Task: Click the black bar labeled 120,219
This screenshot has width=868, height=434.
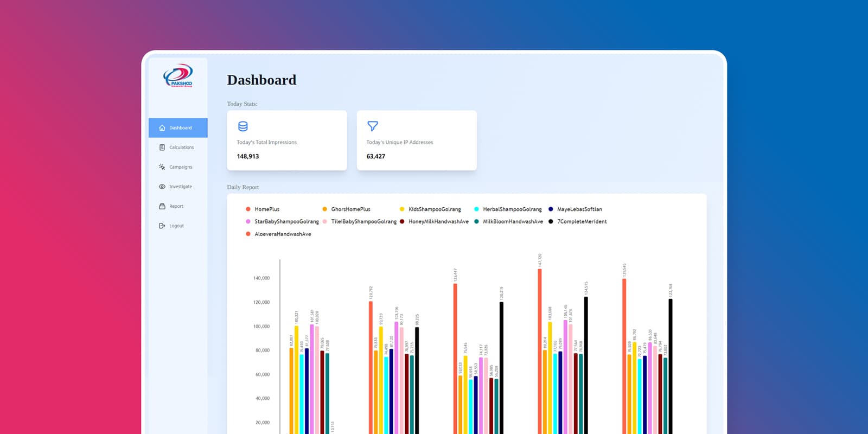Action: point(501,368)
